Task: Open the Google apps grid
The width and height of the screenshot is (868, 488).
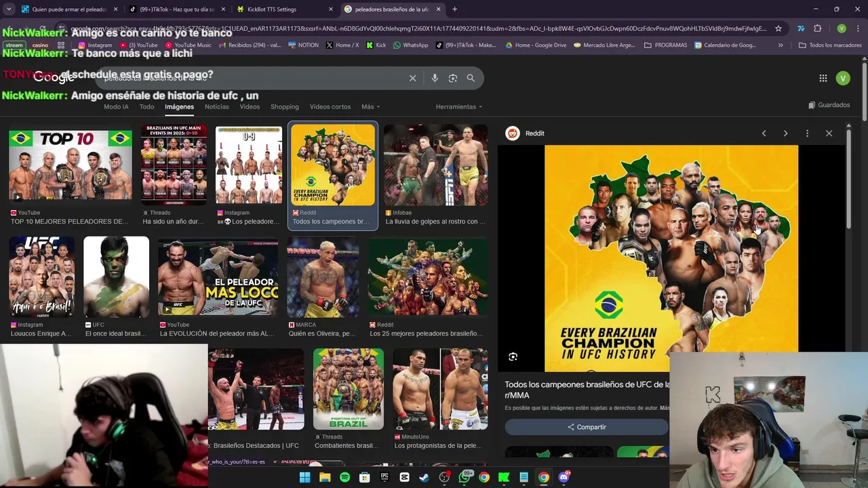Action: point(823,78)
